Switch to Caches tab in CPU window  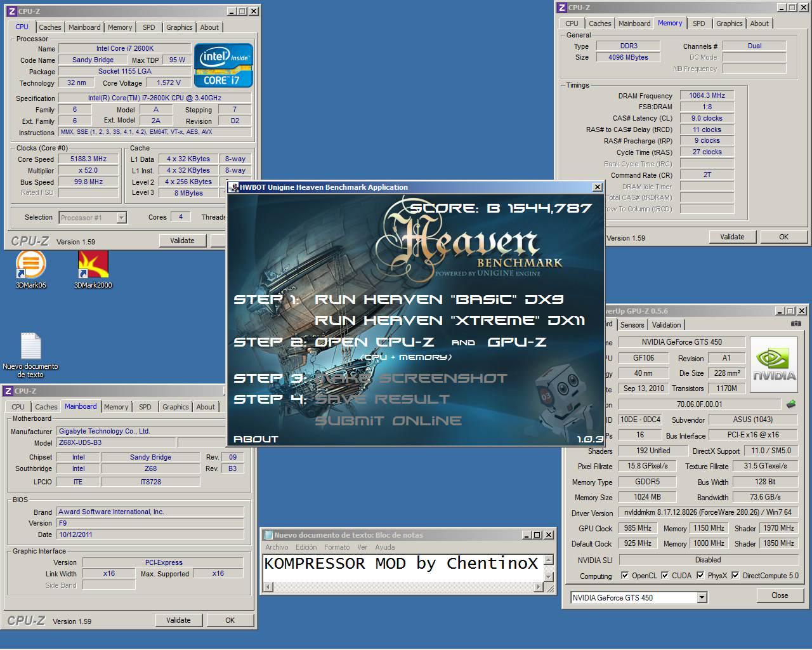pyautogui.click(x=50, y=27)
